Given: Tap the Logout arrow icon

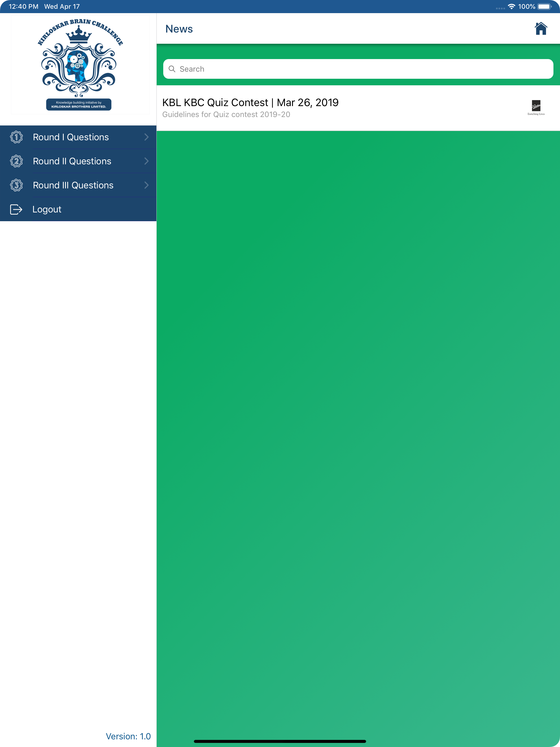Looking at the screenshot, I should [16, 209].
